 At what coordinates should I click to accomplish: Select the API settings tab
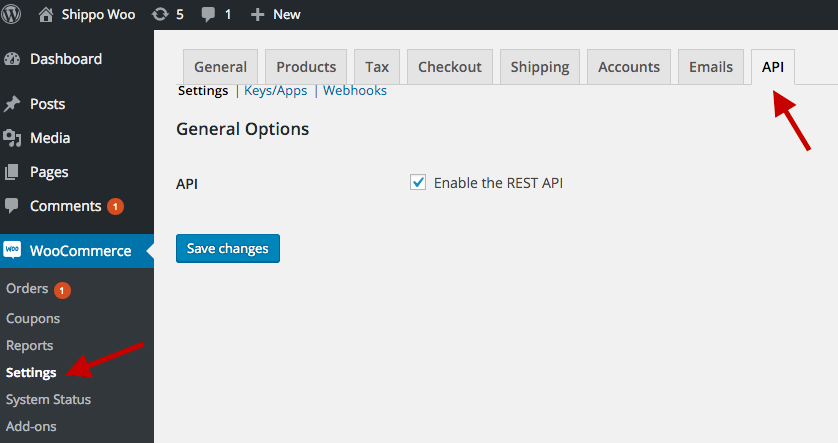773,67
